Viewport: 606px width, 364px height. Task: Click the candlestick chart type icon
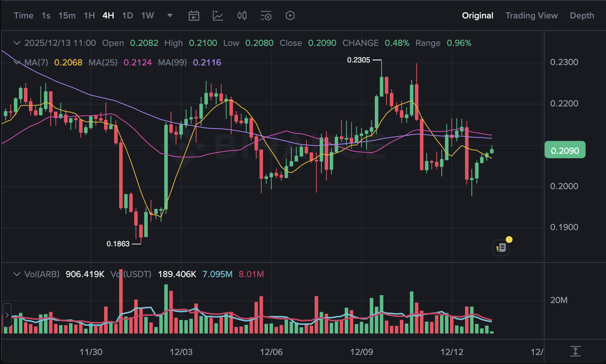[x=242, y=16]
